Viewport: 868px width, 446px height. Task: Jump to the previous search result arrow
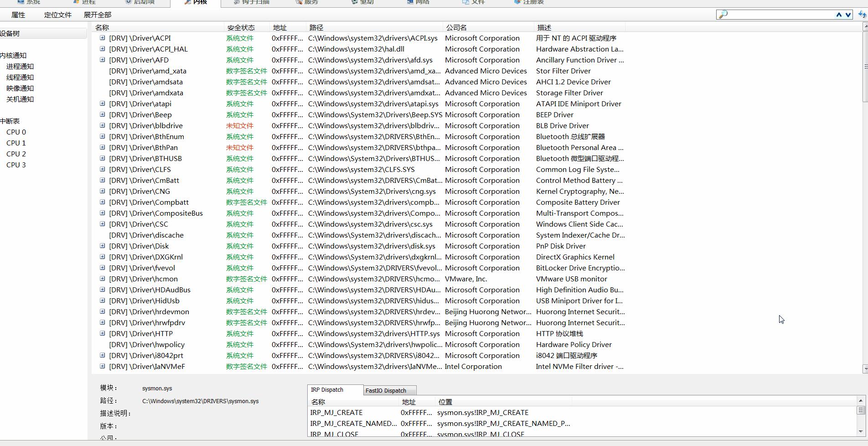tap(839, 15)
